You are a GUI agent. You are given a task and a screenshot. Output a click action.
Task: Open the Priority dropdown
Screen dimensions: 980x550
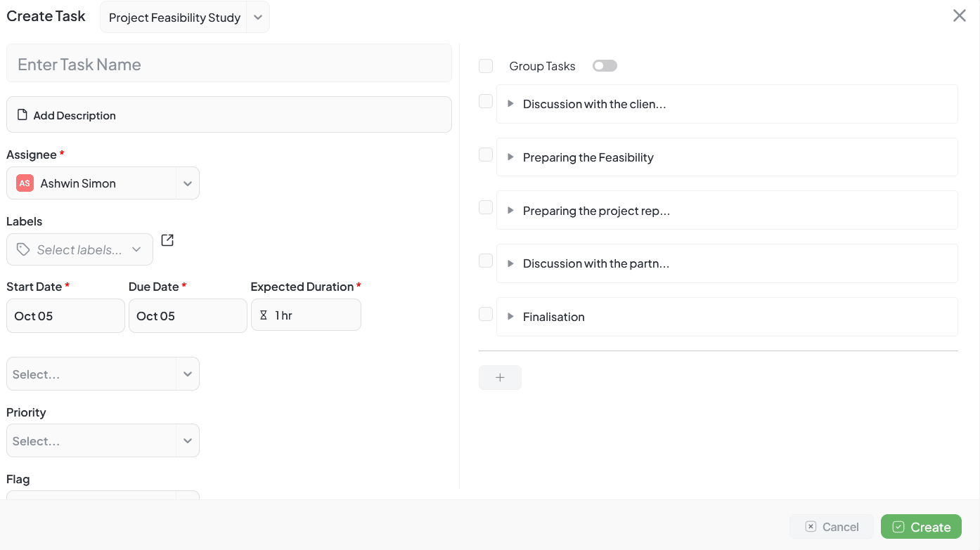[188, 440]
